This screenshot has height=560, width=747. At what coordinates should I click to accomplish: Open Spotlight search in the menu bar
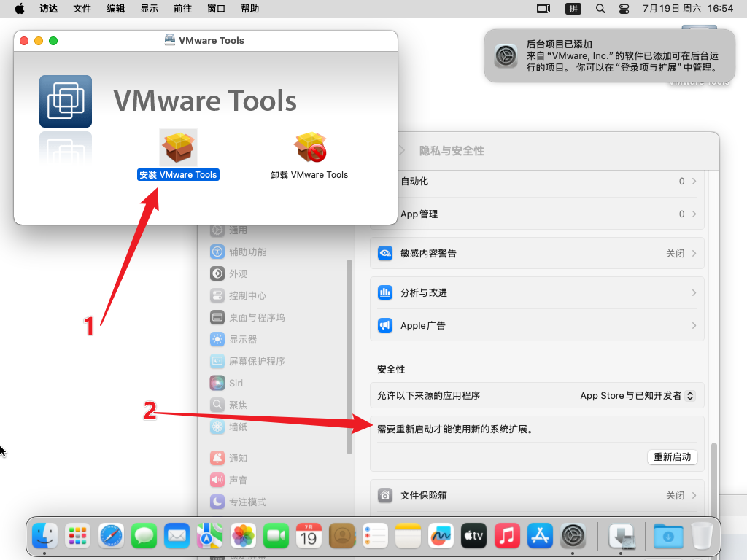point(600,9)
